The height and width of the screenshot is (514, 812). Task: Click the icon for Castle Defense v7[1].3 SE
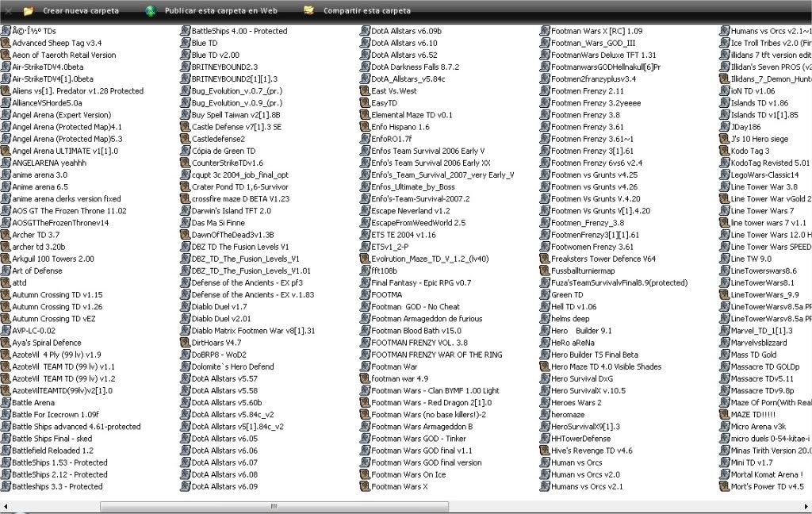(186, 127)
